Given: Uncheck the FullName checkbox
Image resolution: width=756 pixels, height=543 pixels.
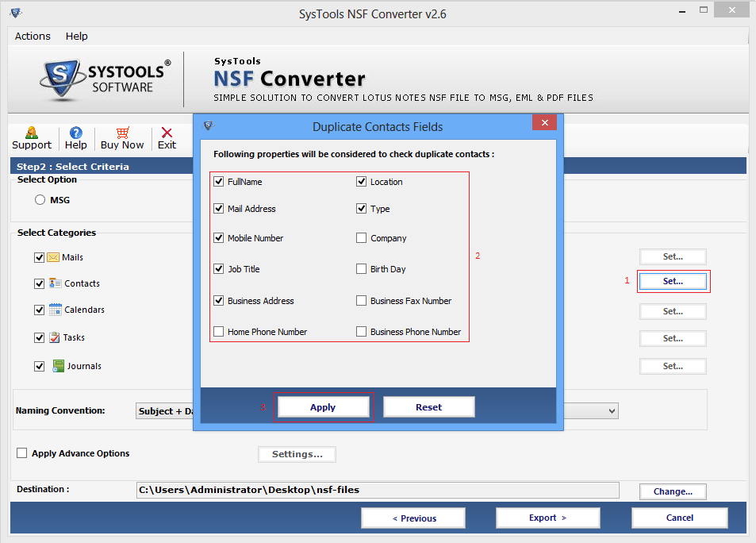Looking at the screenshot, I should 219,182.
